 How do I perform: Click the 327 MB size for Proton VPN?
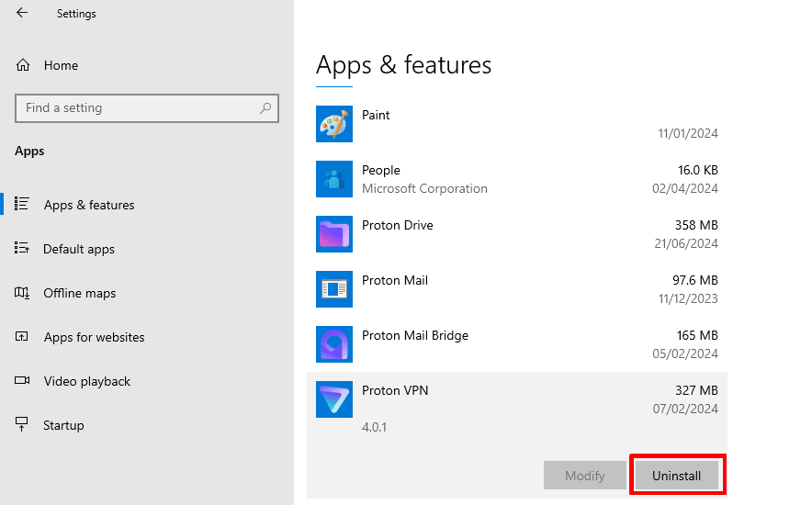point(696,390)
